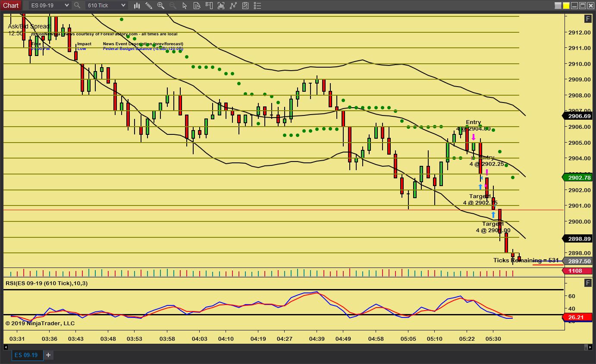Click the F button on price panel

coord(588,19)
